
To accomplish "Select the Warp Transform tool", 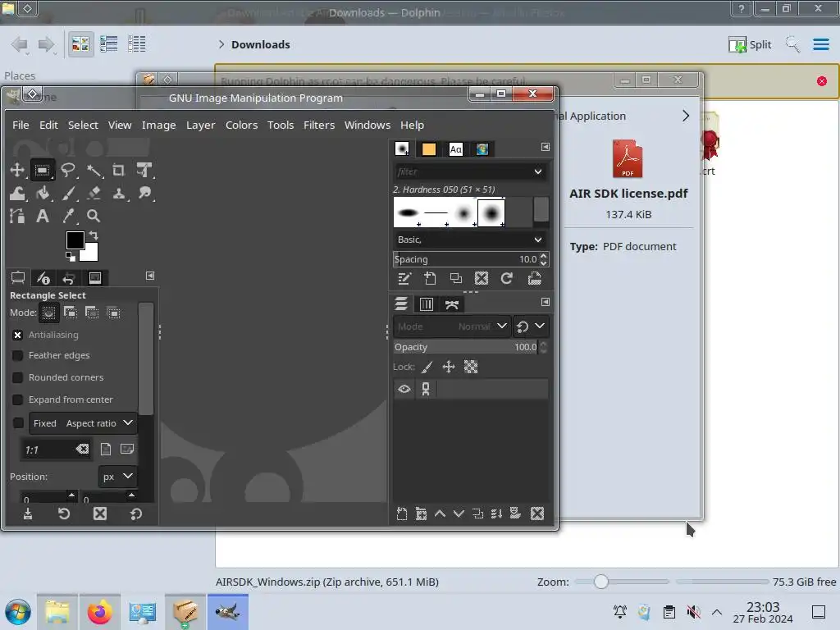I will pos(17,194).
